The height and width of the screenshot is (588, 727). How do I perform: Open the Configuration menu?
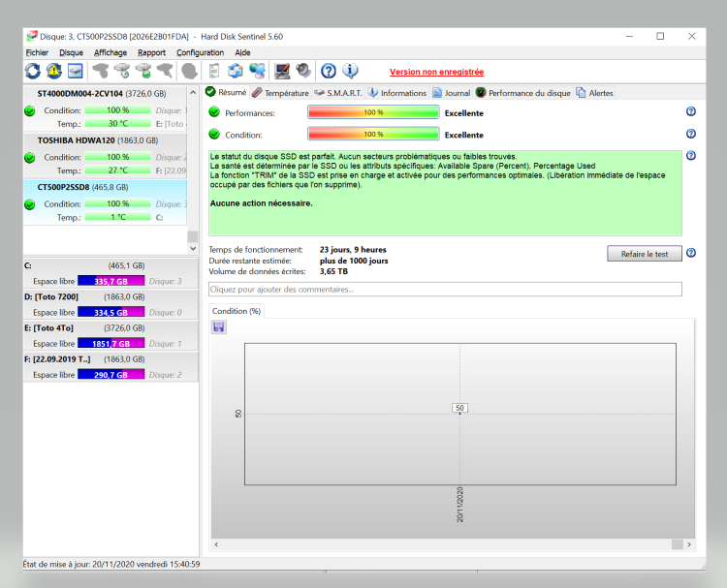tap(200, 52)
